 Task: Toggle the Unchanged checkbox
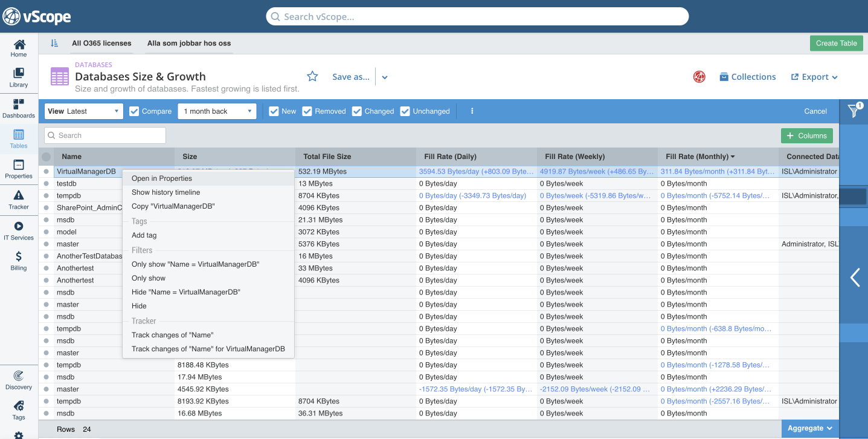[x=405, y=111]
